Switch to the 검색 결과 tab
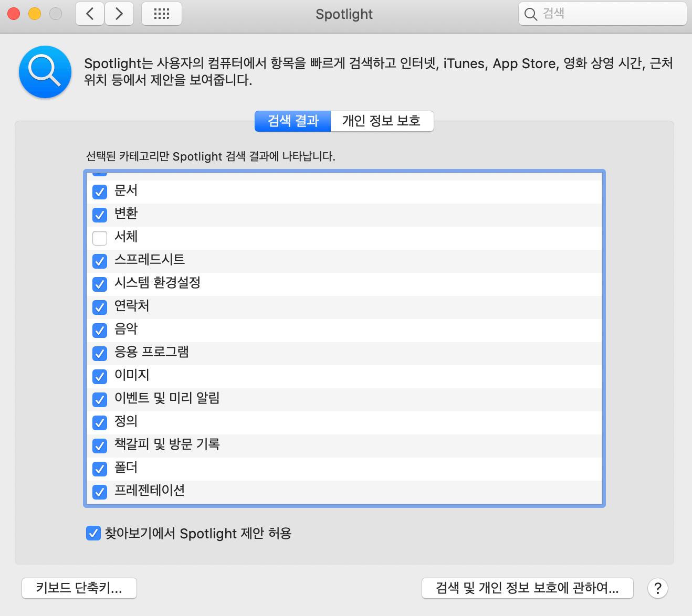The height and width of the screenshot is (616, 692). 293,121
